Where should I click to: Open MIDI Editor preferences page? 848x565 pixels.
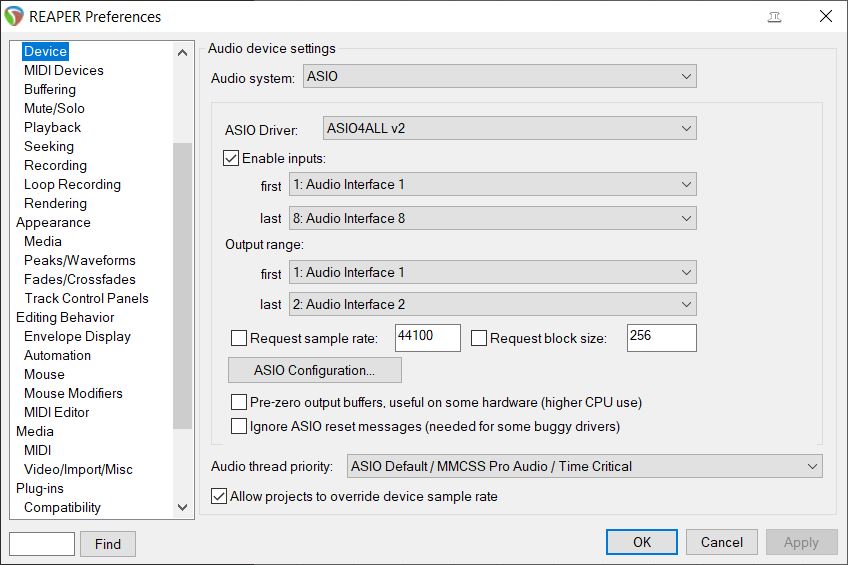point(56,412)
